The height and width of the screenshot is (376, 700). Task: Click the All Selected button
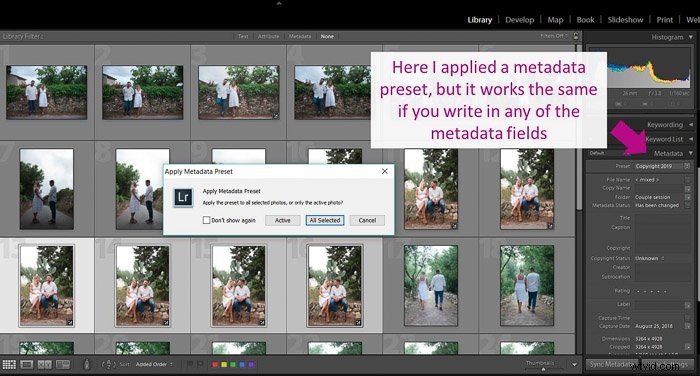tap(325, 220)
